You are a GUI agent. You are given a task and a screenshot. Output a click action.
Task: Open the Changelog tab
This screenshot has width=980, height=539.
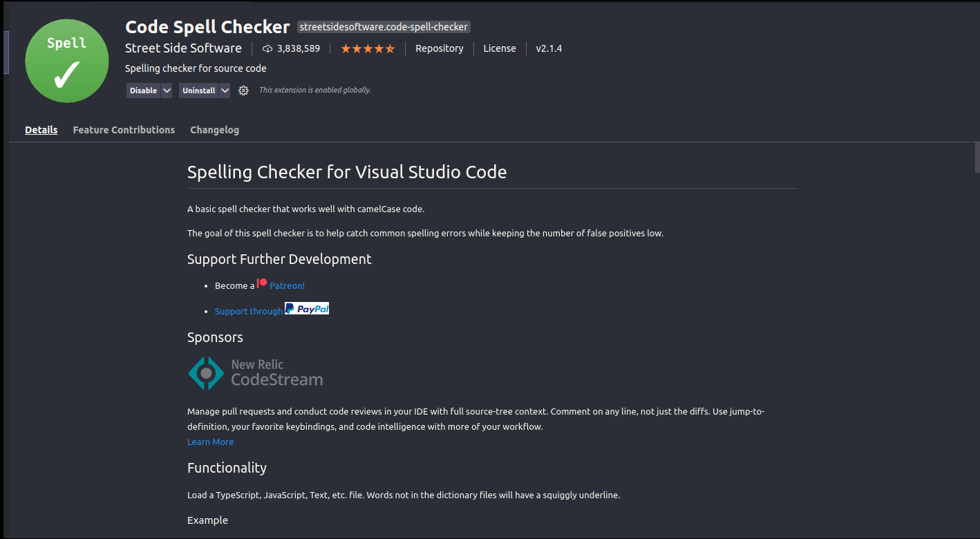(x=214, y=129)
